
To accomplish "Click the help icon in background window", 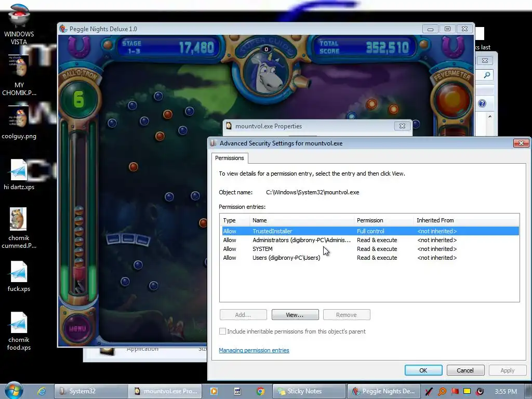I will [482, 103].
